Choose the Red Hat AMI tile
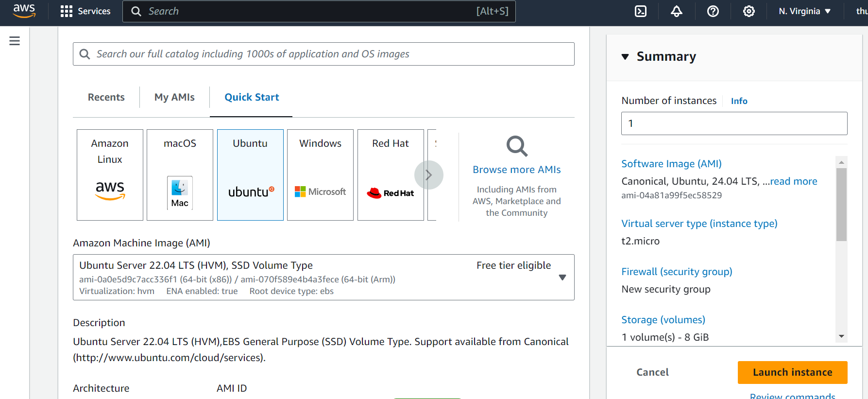Viewport: 868px width, 399px height. [x=390, y=174]
